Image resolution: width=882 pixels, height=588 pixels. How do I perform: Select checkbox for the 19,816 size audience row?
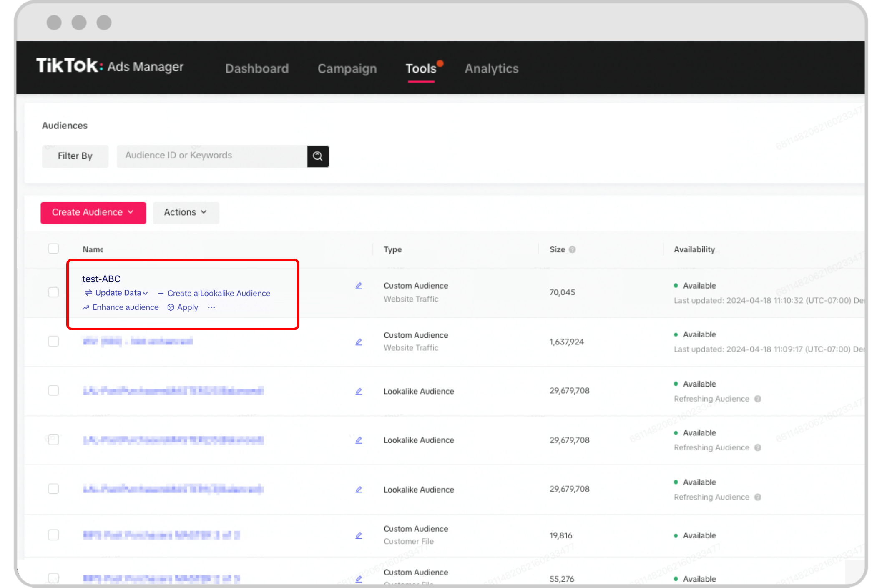pyautogui.click(x=53, y=535)
